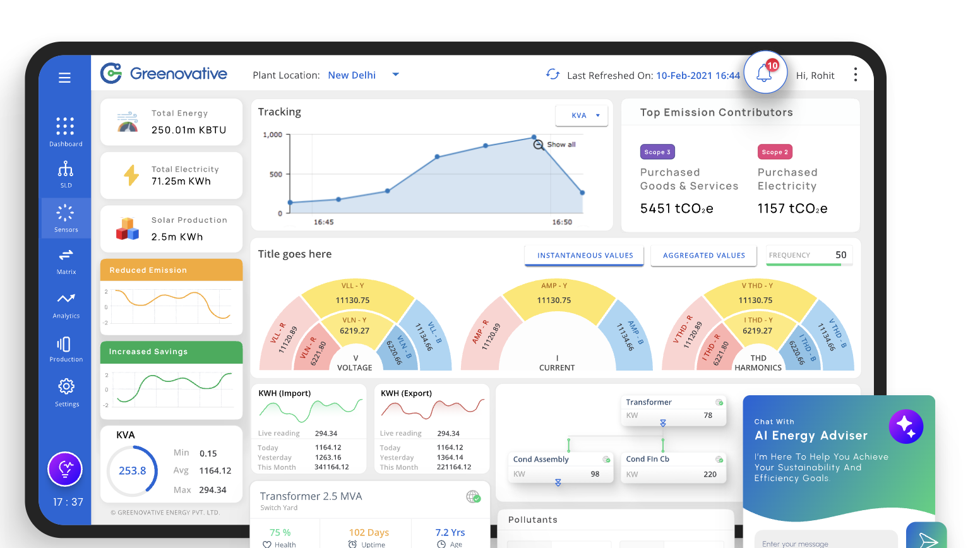The image size is (980, 548).
Task: Click the purple lightbulb insights button
Action: 65,469
